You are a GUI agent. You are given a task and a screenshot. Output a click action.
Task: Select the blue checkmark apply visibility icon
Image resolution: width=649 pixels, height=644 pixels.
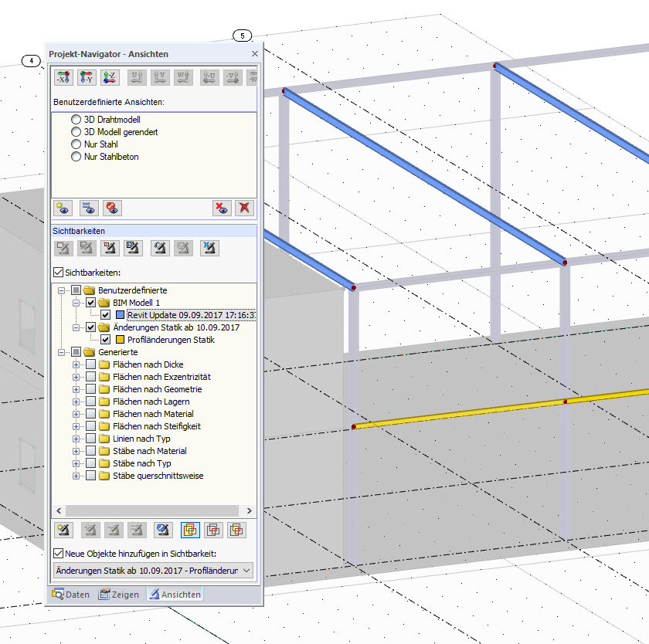pos(161,530)
